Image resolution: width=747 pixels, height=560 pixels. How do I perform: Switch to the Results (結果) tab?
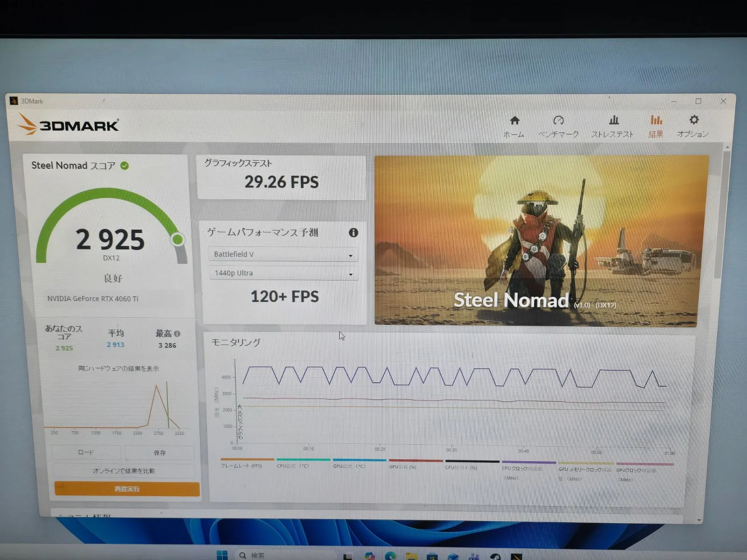(x=656, y=126)
